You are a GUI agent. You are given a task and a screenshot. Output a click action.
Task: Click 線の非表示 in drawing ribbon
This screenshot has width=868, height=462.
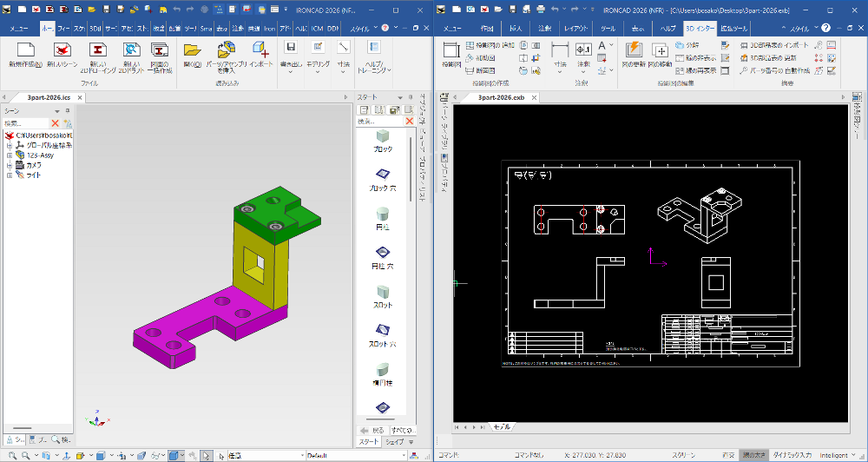point(696,57)
